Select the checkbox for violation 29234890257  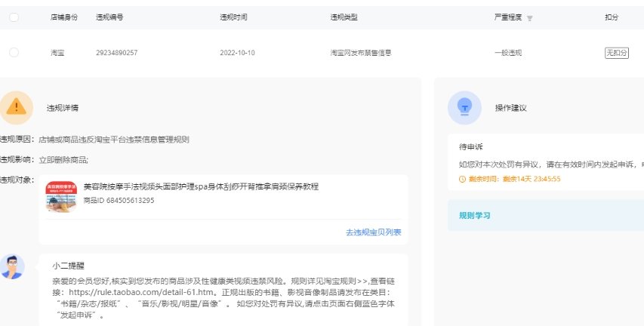point(14,53)
